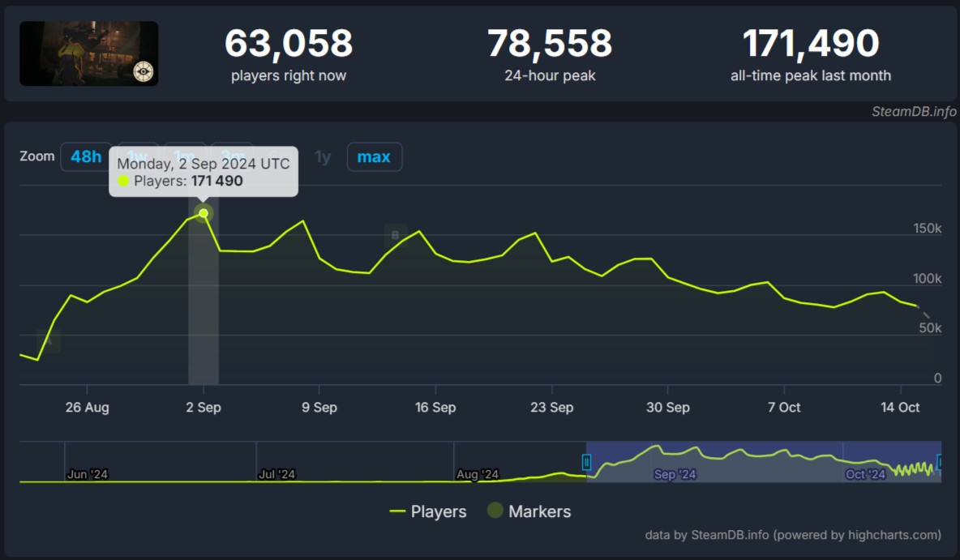Viewport: 960px width, 560px height.
Task: Click the 150k y-axis label
Action: tap(927, 229)
